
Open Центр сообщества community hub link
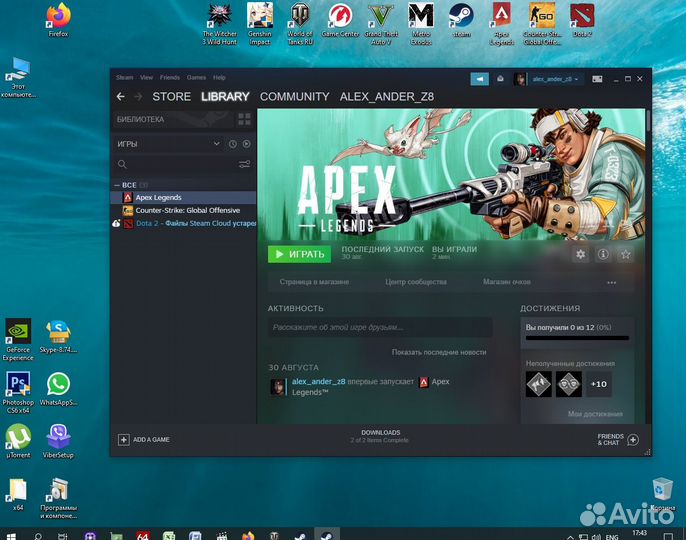(x=416, y=282)
